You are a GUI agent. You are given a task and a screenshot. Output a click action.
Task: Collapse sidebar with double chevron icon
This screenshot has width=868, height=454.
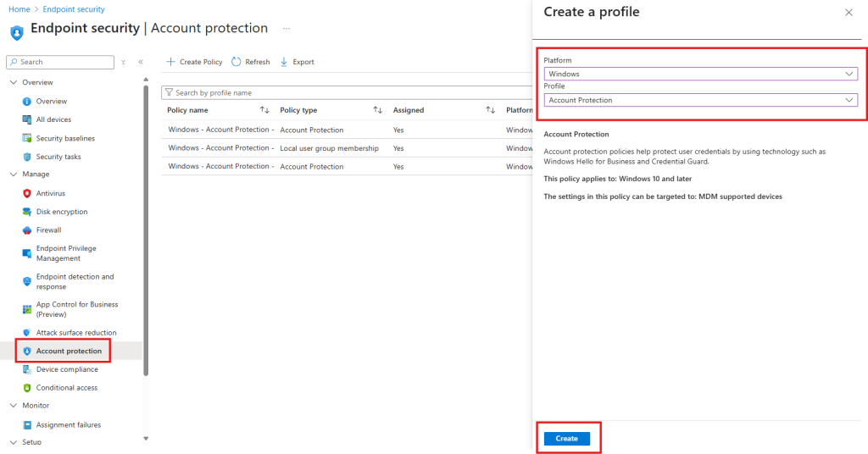pos(141,62)
